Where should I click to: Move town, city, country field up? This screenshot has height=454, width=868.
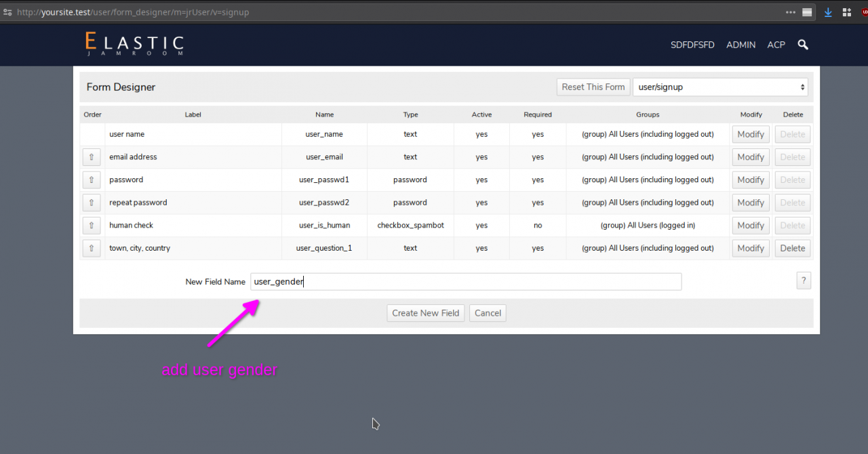92,248
